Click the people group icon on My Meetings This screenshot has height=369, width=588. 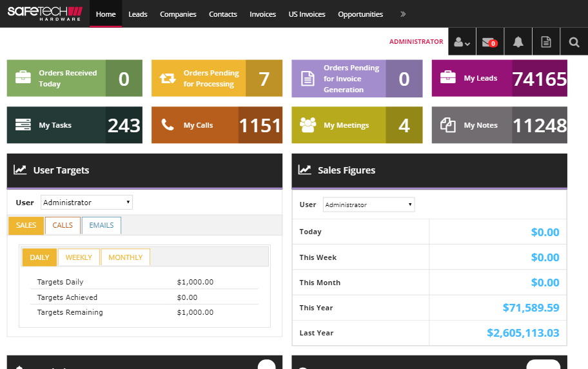click(x=308, y=125)
